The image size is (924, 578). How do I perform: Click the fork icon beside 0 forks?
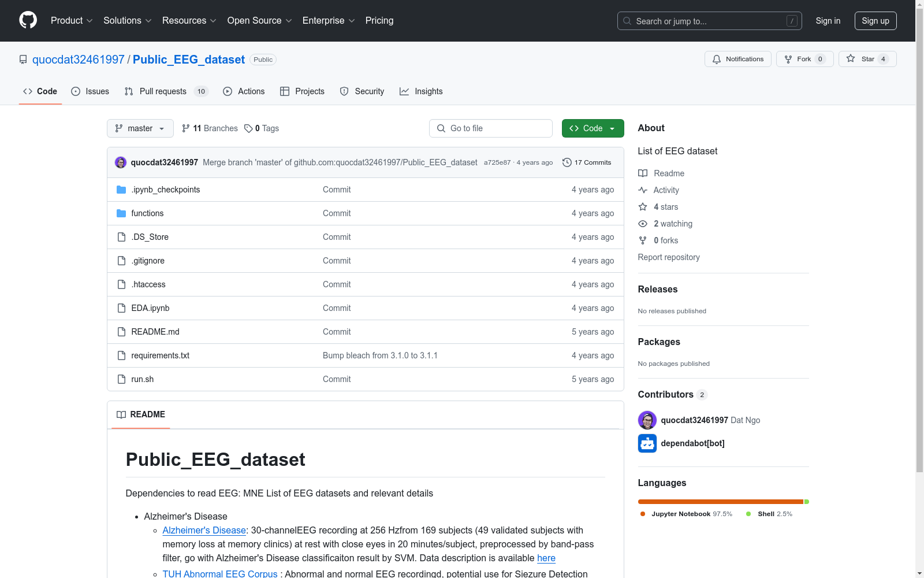[x=643, y=240]
